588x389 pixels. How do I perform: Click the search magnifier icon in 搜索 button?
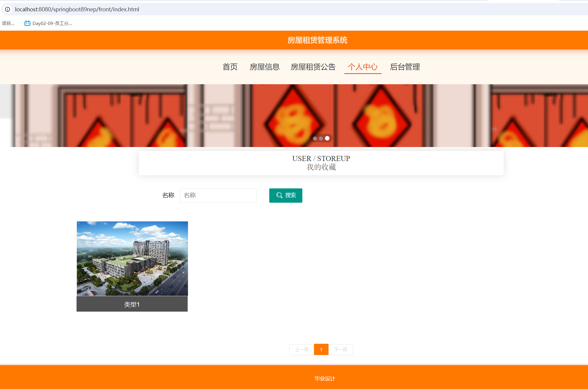tap(279, 195)
